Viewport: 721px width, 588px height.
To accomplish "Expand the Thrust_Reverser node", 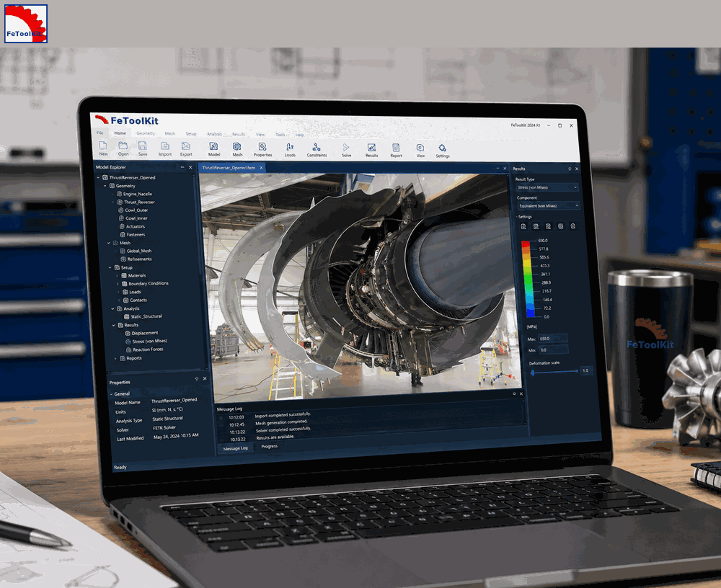I will (x=113, y=202).
